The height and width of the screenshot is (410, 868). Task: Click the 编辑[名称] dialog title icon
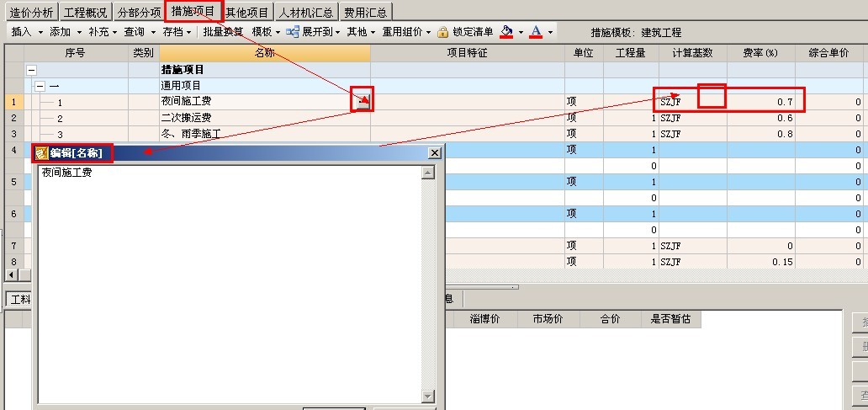point(41,153)
